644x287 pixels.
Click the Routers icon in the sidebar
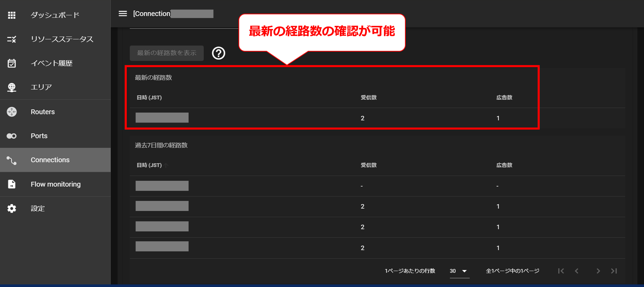(x=12, y=112)
